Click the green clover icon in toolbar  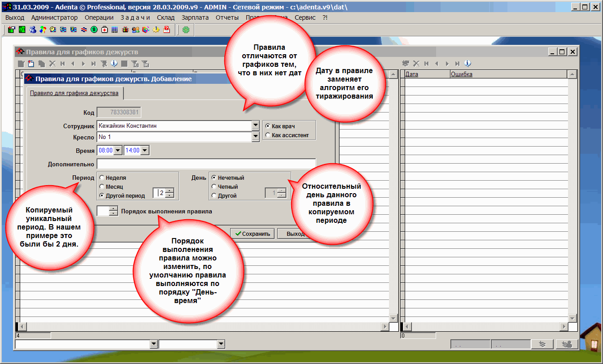(186, 30)
